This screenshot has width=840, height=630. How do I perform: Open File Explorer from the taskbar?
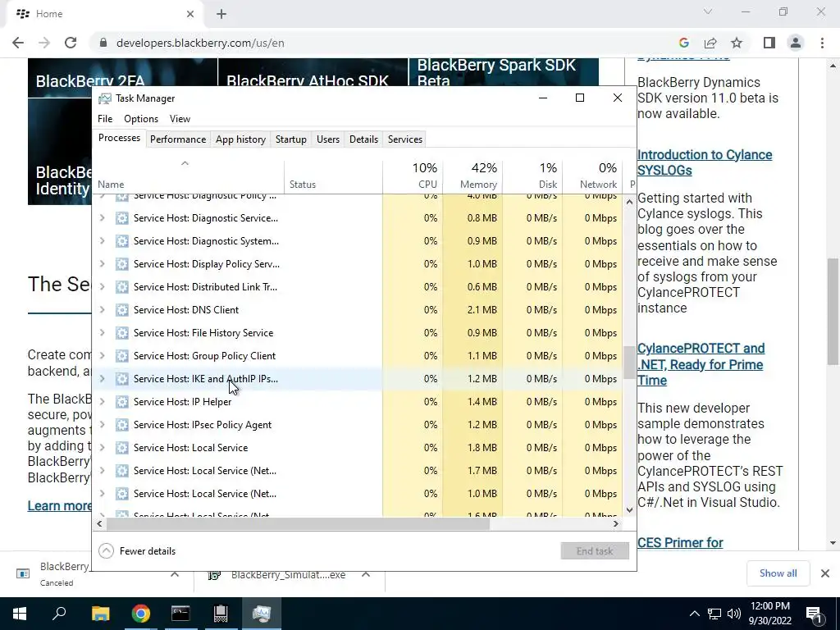pos(100,614)
